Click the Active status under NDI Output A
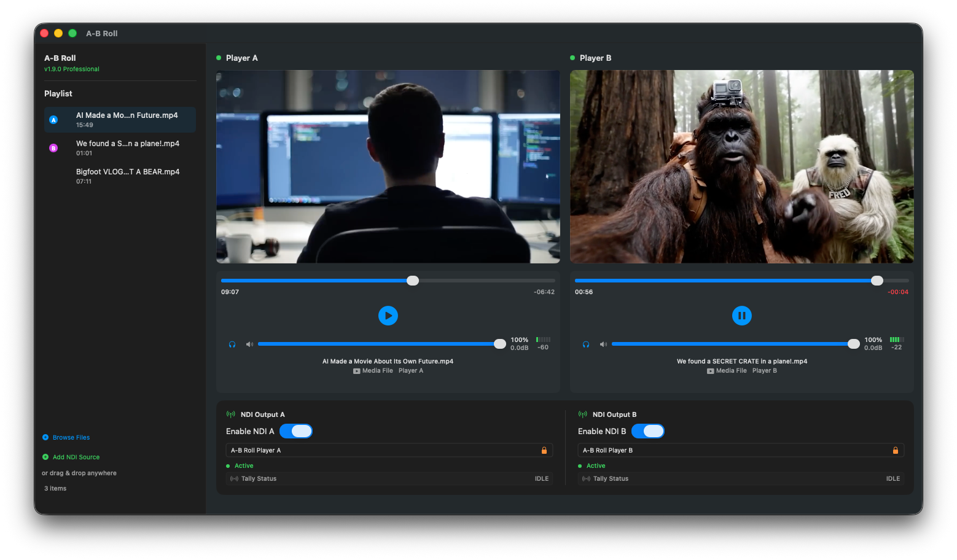This screenshot has width=957, height=560. (x=244, y=466)
